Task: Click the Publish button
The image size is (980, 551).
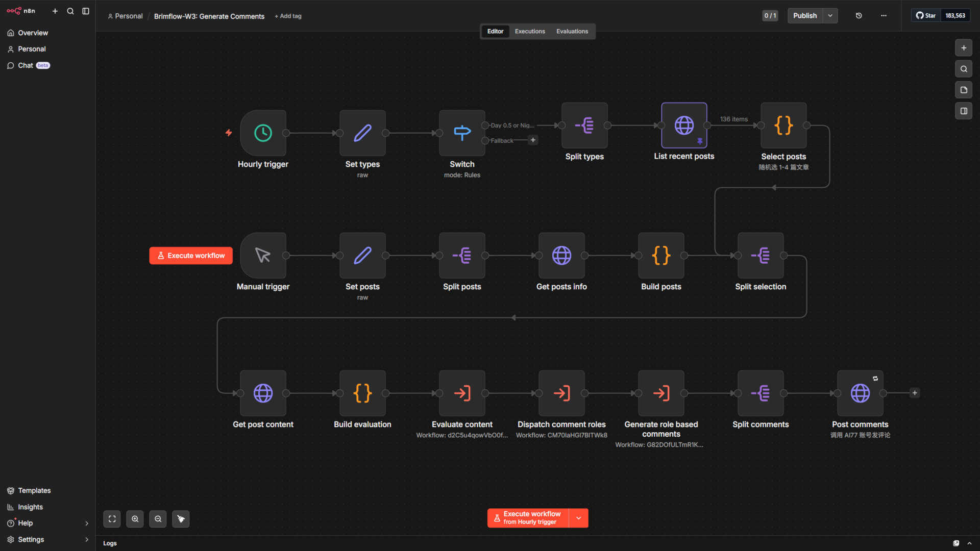Action: 804,16
